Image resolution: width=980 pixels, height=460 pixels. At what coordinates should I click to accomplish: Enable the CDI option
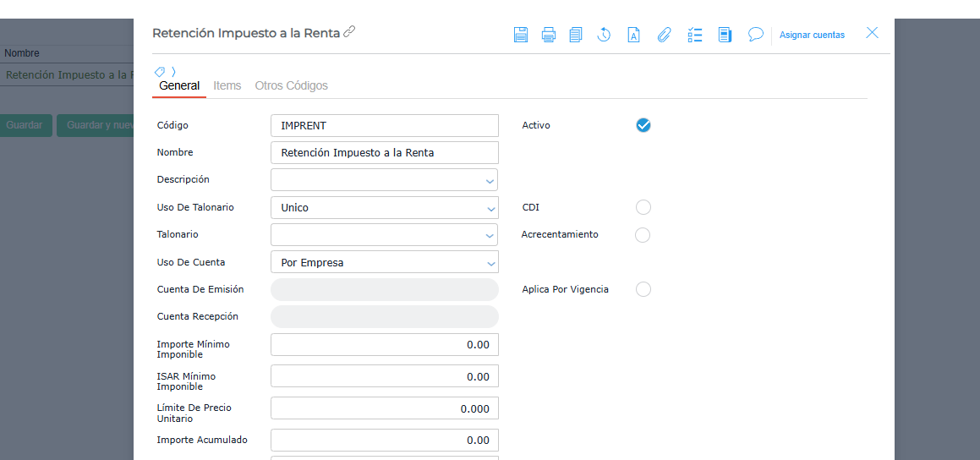pos(643,207)
